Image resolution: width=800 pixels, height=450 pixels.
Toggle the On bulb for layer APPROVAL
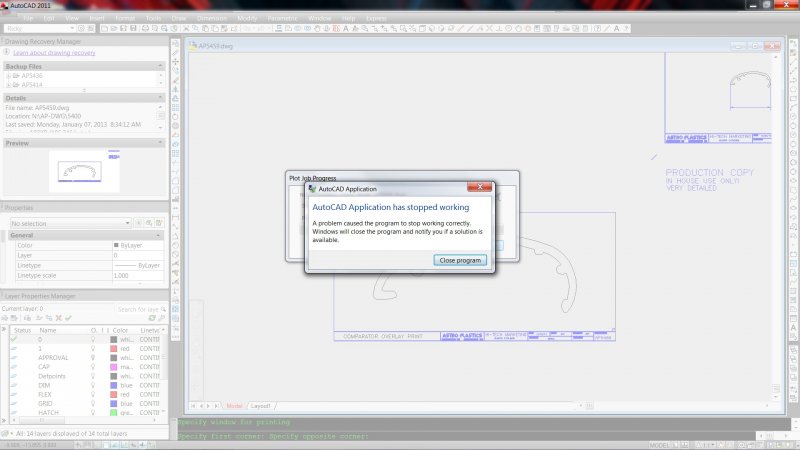coord(93,358)
